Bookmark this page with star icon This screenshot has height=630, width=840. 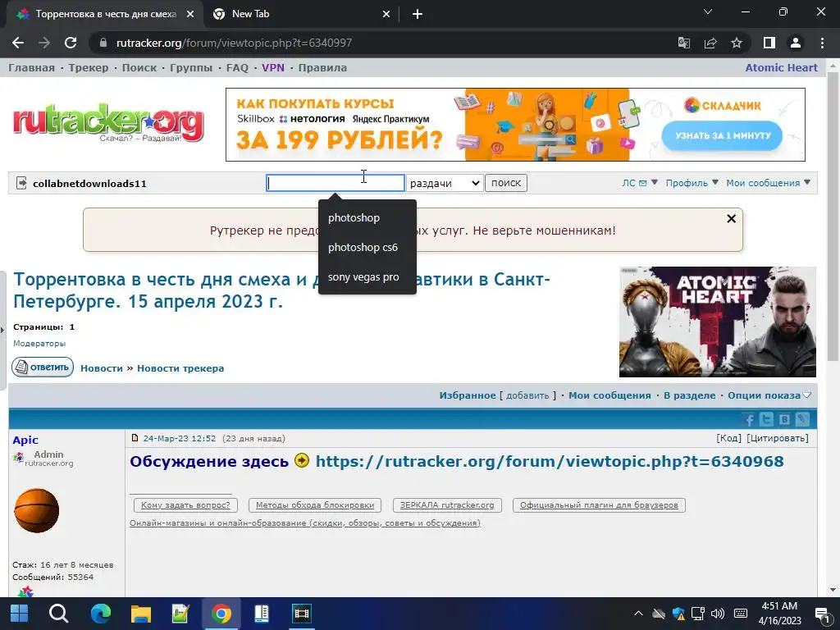coord(737,43)
